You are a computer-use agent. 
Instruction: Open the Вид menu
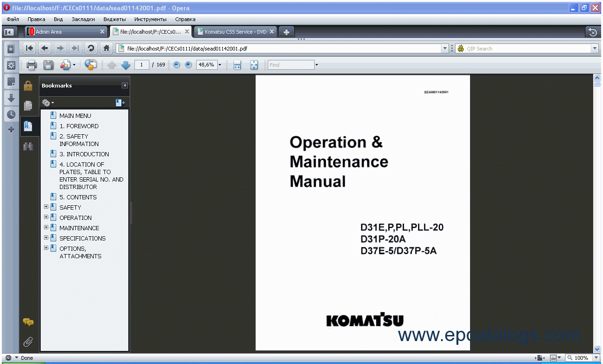point(58,19)
